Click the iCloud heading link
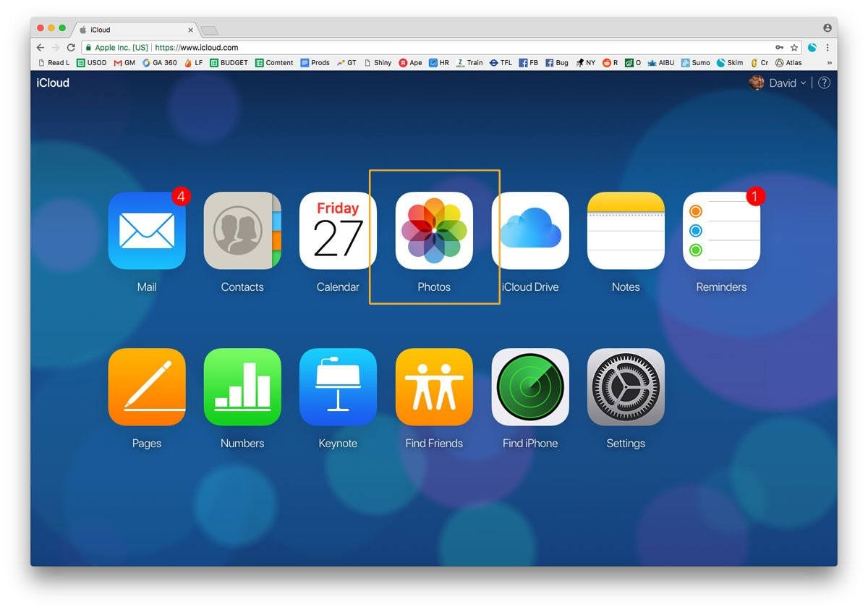The width and height of the screenshot is (868, 610). tap(52, 82)
